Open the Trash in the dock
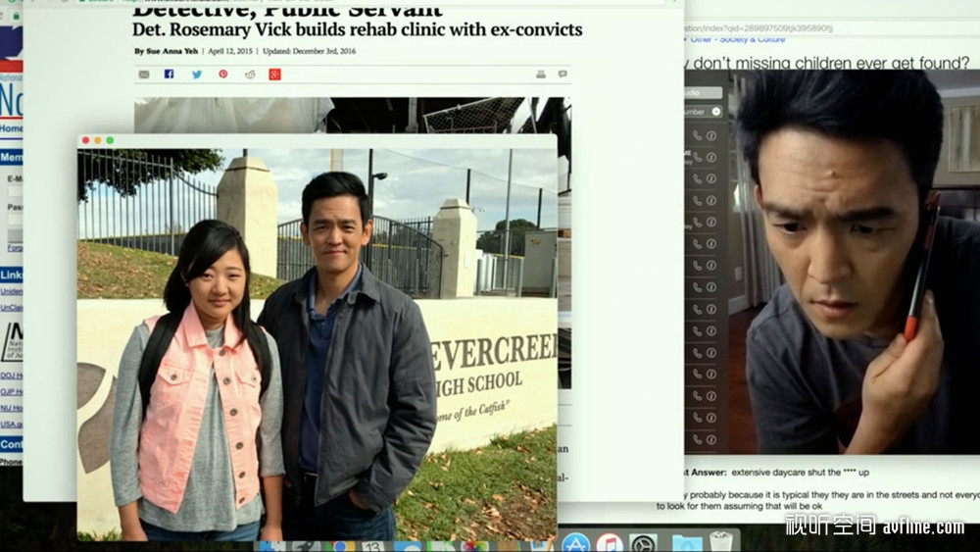Screen dimensions: 980x552 pos(720,541)
